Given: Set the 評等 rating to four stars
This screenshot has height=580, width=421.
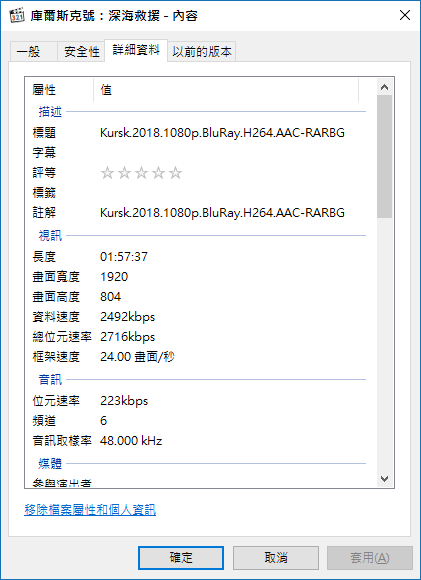Looking at the screenshot, I should [x=158, y=173].
